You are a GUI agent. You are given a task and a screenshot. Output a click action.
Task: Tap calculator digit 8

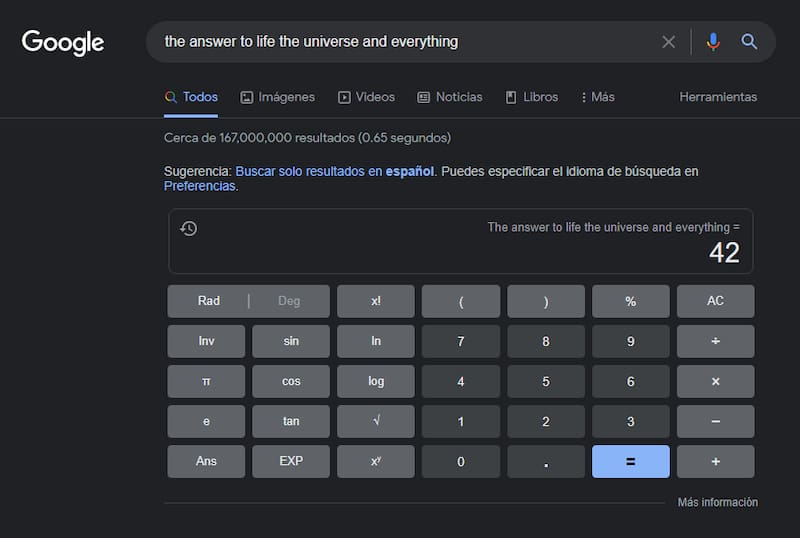pos(546,341)
